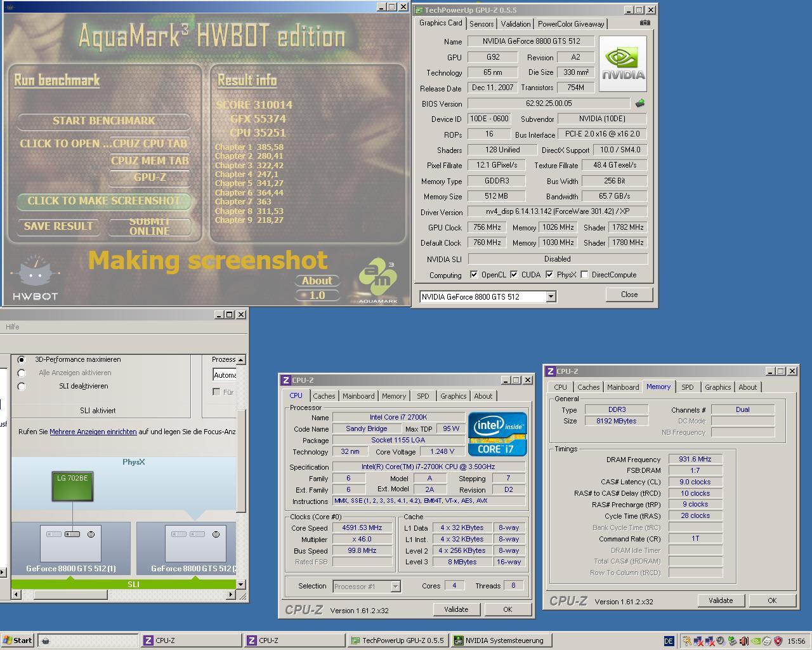Viewport: 812px width, 650px height.
Task: Toggle the PhysX checkbox in GPU-Z
Action: point(549,275)
